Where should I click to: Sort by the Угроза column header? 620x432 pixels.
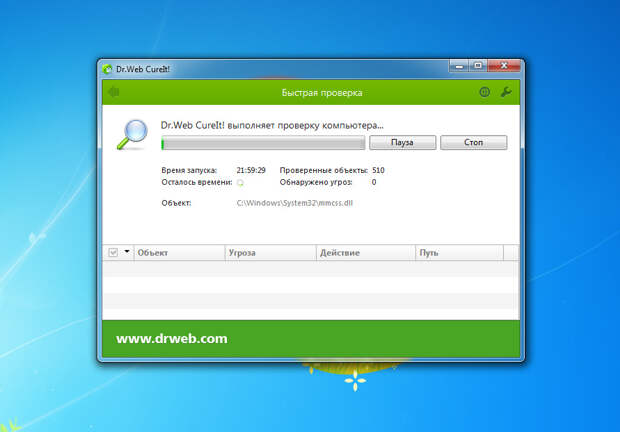click(x=270, y=253)
